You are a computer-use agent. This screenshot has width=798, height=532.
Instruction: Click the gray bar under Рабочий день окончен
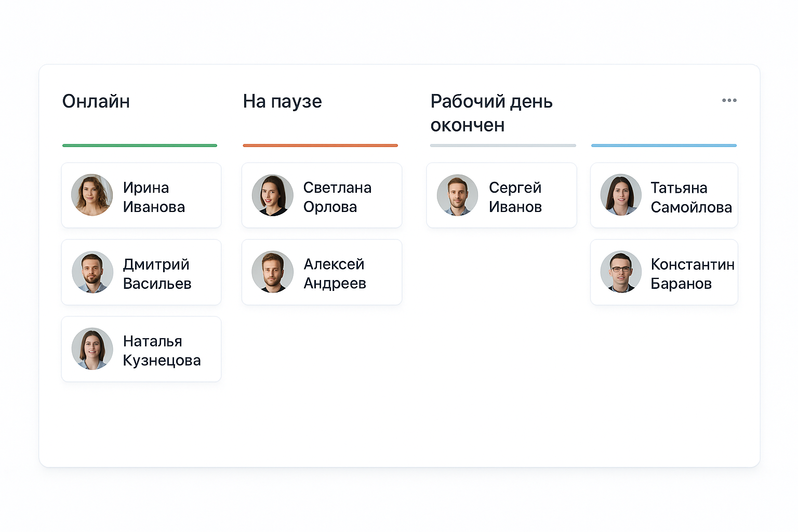pyautogui.click(x=502, y=145)
